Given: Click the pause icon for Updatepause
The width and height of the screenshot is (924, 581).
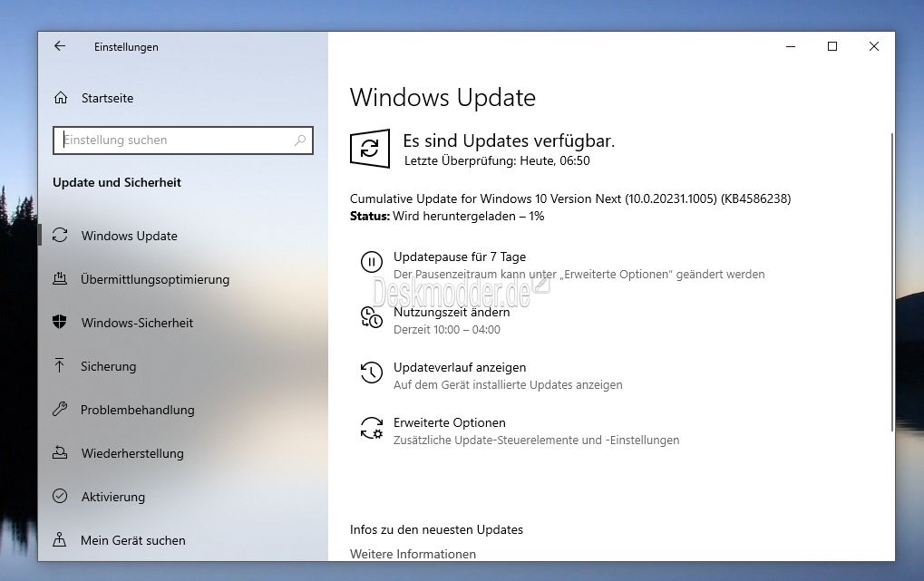Looking at the screenshot, I should [371, 262].
